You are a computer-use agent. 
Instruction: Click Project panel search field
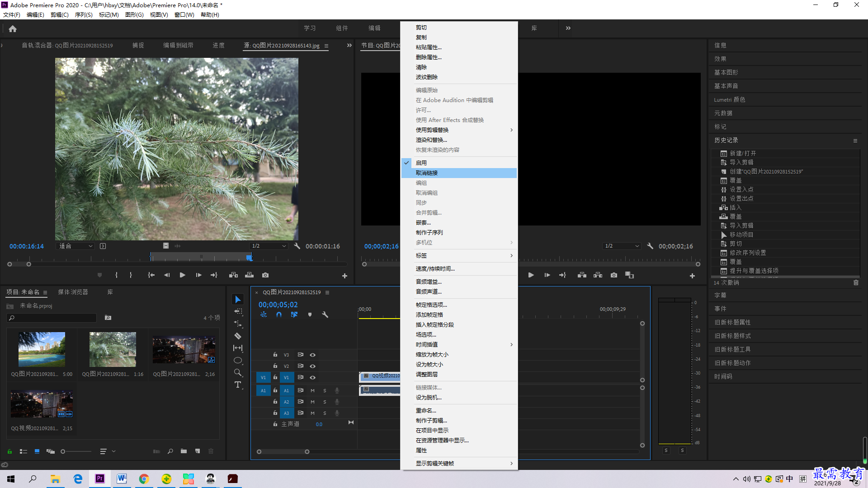52,318
